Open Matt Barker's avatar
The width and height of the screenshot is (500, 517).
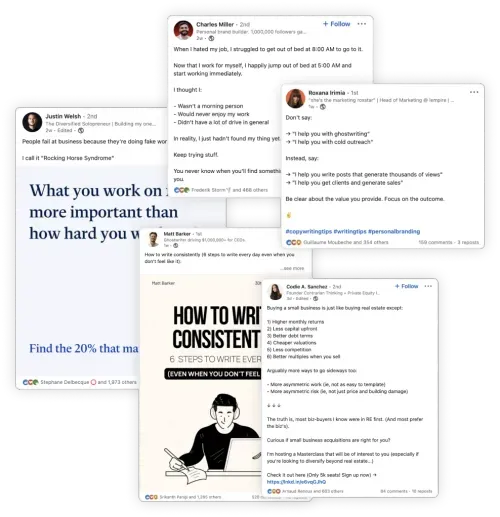(153, 239)
